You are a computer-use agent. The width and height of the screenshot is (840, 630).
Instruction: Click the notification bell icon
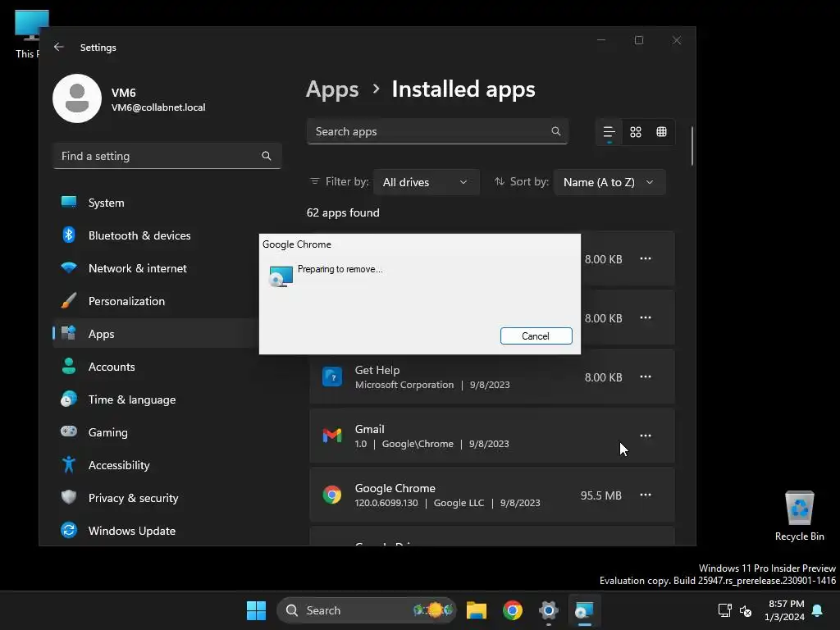point(818,610)
